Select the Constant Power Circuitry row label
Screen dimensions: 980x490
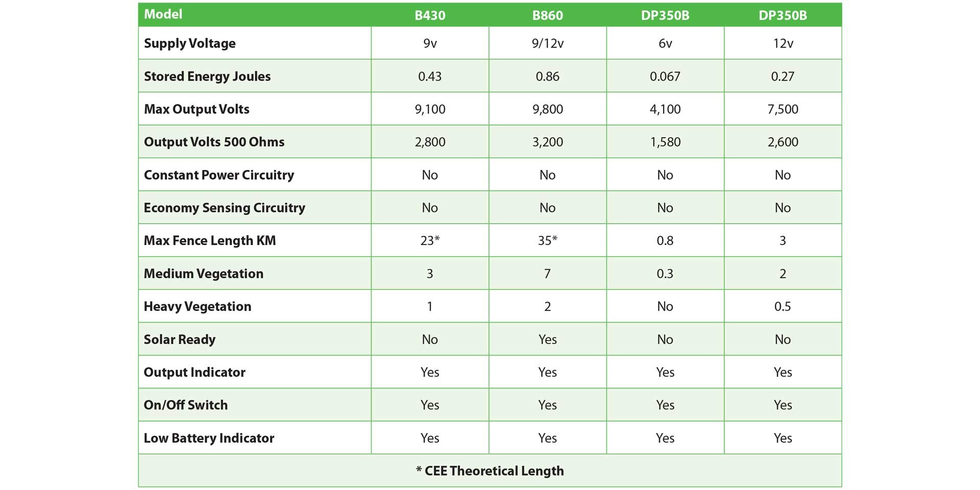(x=219, y=175)
